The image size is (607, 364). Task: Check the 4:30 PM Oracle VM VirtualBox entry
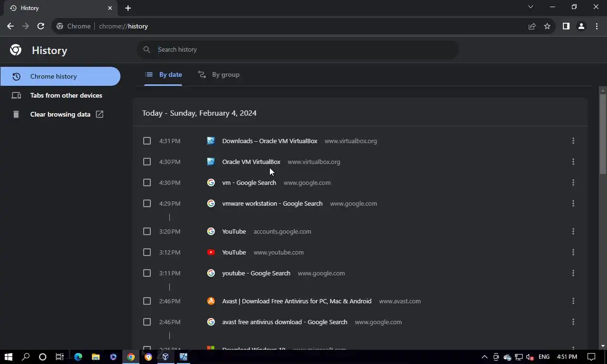tap(147, 162)
